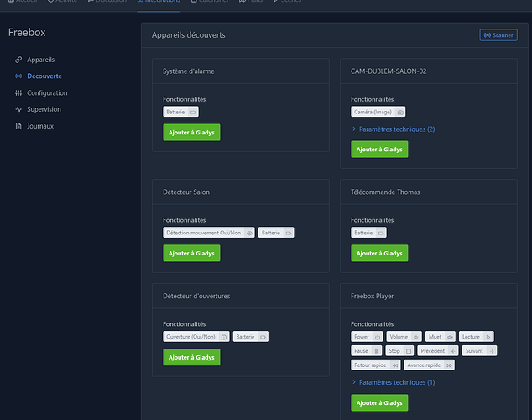Click the Freebox sidebar heading

point(27,32)
